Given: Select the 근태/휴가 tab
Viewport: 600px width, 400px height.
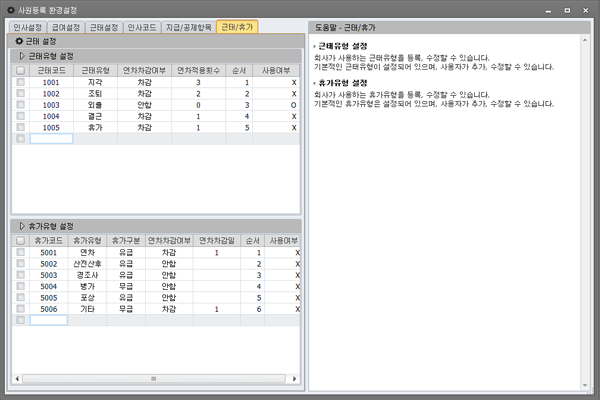Looking at the screenshot, I should click(x=237, y=27).
